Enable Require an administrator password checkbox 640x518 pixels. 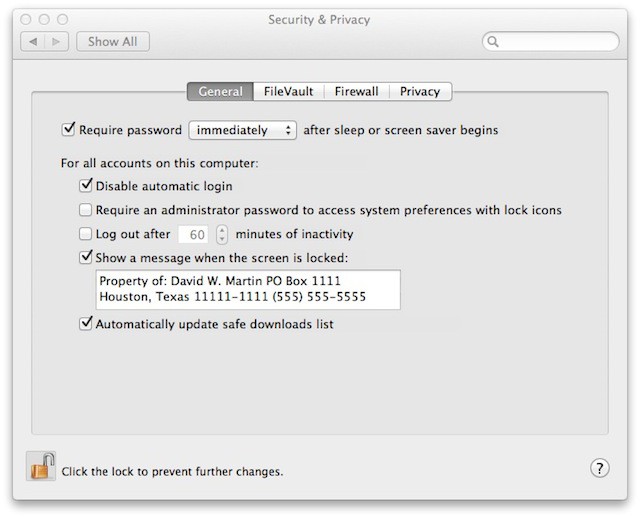(x=86, y=210)
